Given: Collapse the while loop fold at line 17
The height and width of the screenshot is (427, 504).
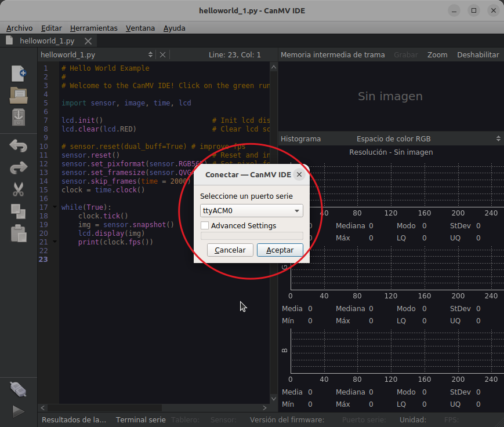Looking at the screenshot, I should pyautogui.click(x=55, y=207).
